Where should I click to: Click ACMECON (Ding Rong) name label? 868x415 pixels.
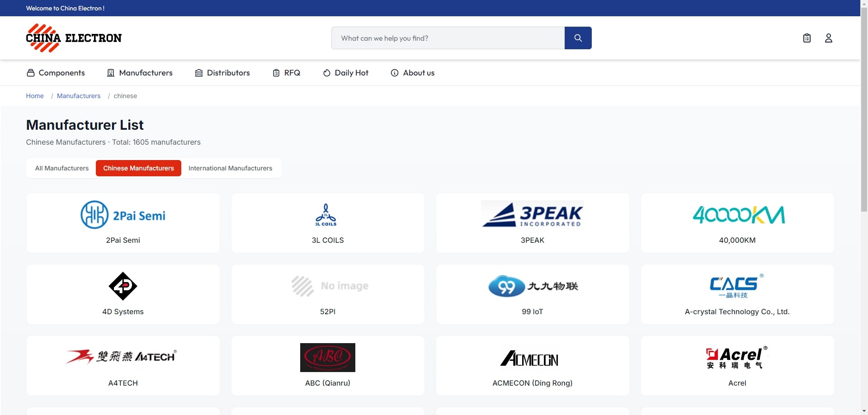[533, 383]
